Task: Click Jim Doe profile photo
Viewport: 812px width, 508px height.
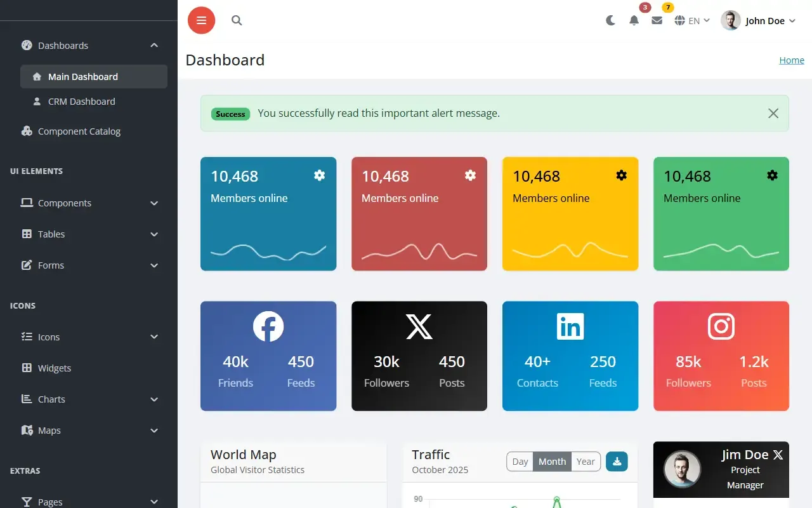Action: pyautogui.click(x=682, y=470)
